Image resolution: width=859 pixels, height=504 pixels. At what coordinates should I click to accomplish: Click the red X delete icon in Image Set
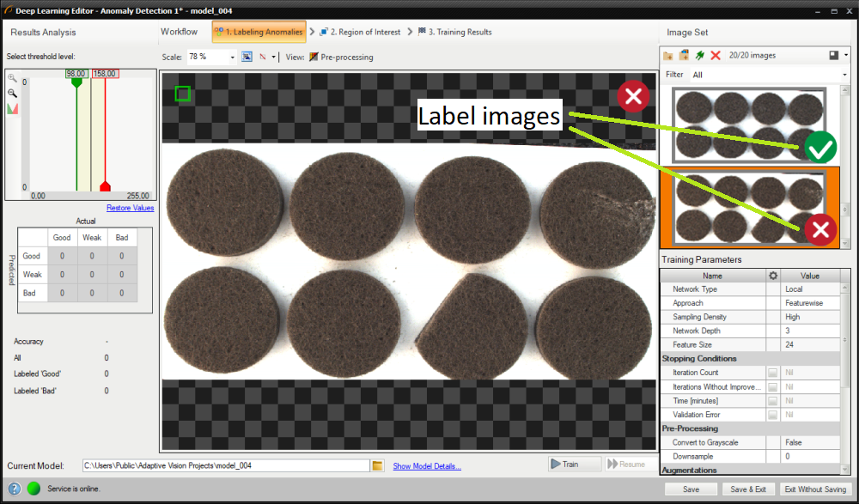point(715,56)
